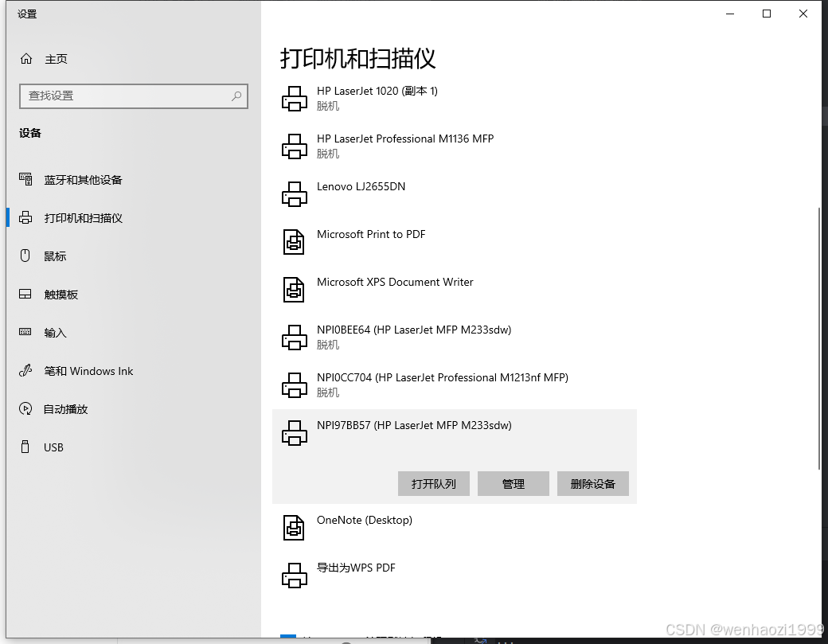Image resolution: width=828 pixels, height=644 pixels.
Task: Click 脱机 status under HP LaserJet 1020
Action: coord(328,106)
